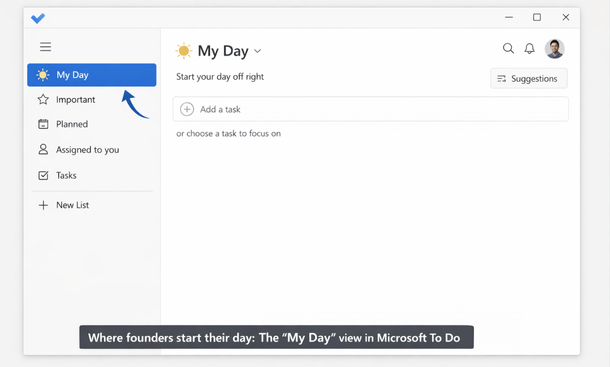Screen dimensions: 610x367
Task: Open search with the magnifier icon
Action: pos(508,48)
